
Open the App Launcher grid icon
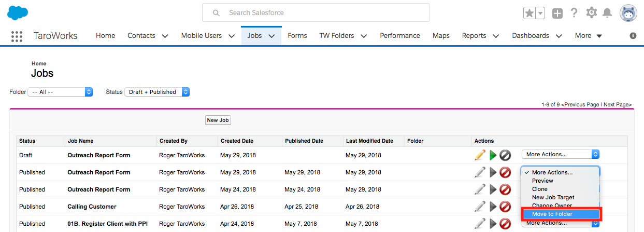tap(17, 36)
